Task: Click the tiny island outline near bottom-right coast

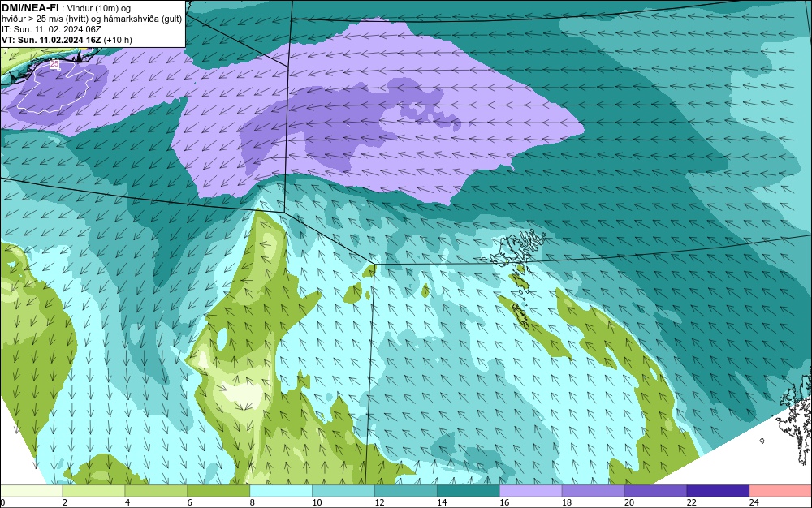Action: [x=762, y=441]
